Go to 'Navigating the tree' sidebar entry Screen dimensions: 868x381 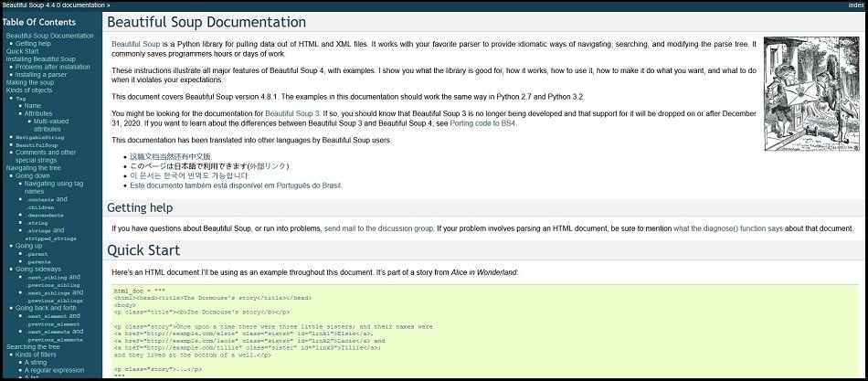33,167
